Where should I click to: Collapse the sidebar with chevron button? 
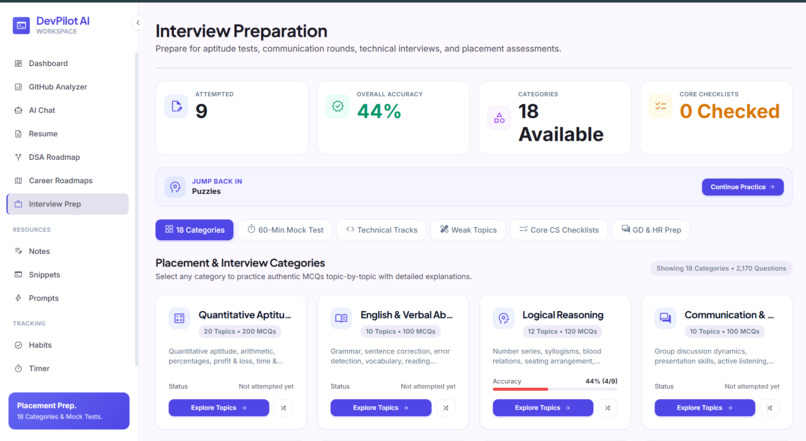[x=138, y=23]
